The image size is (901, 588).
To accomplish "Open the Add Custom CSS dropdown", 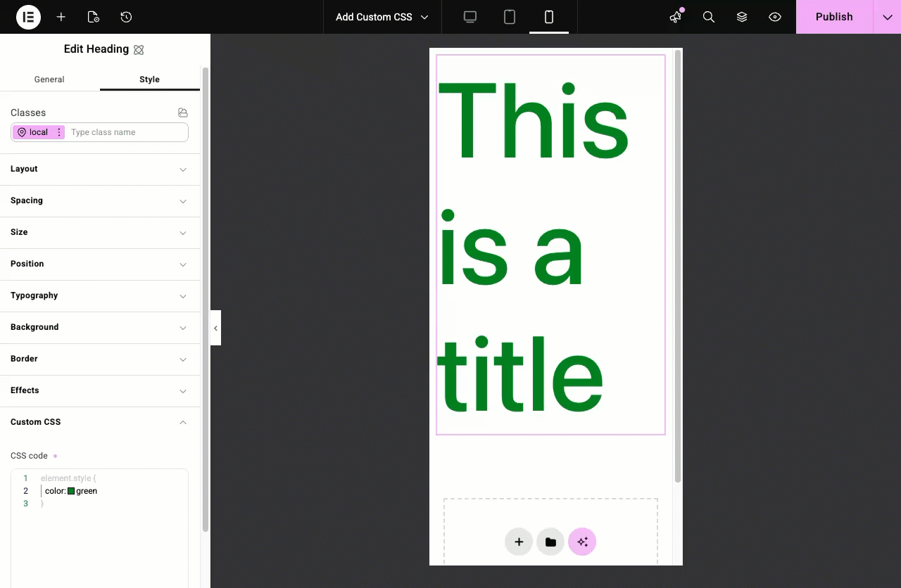I will (x=382, y=17).
